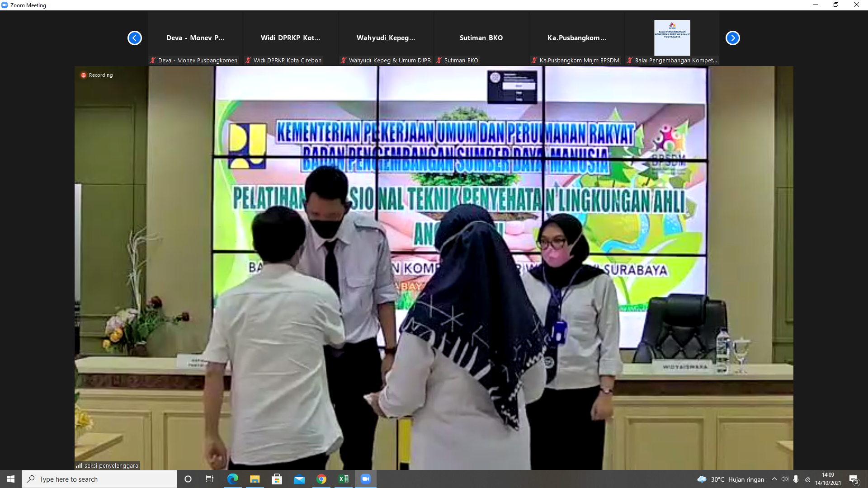Open the notification center icon

(x=854, y=479)
